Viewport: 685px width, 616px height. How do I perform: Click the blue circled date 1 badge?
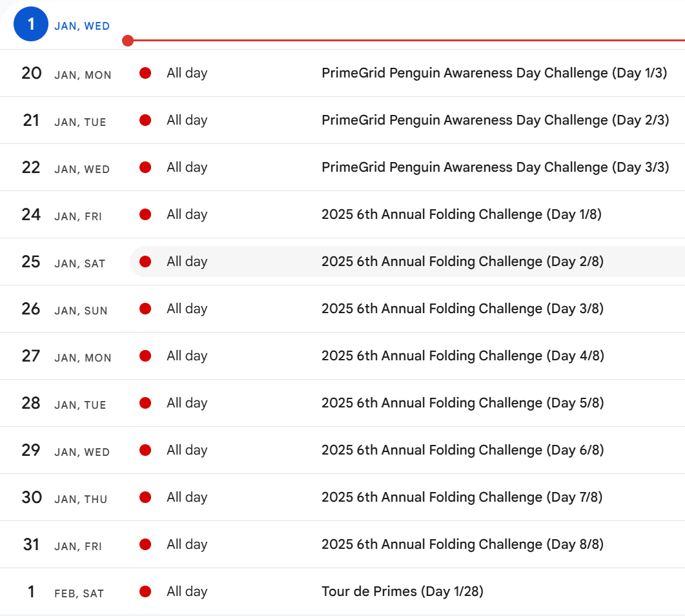click(30, 24)
